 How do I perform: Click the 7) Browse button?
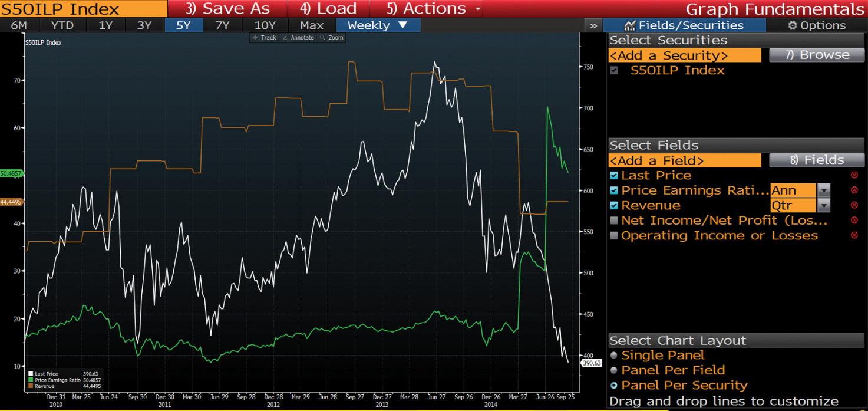(817, 55)
